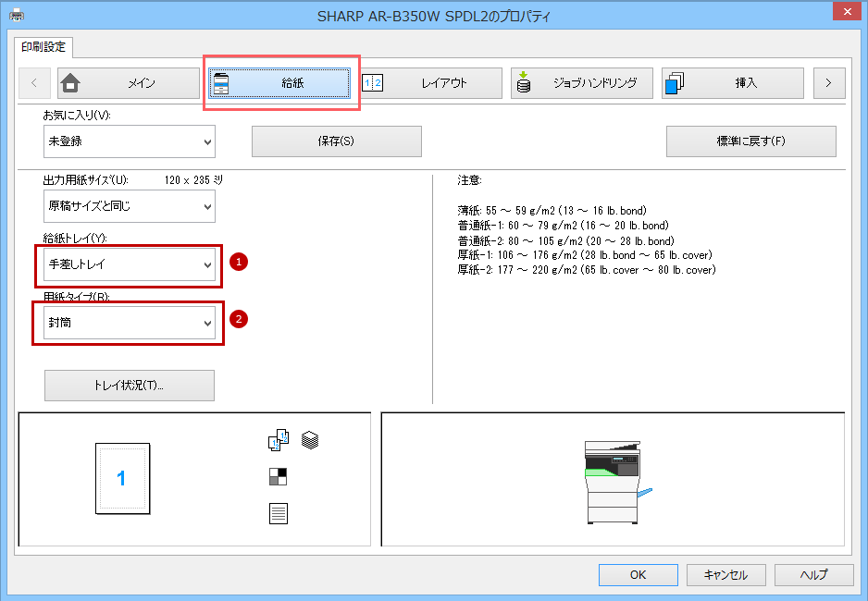Screen dimensions: 868x601
Task: Open the ジョブハンドリング tab
Action: coord(582,83)
